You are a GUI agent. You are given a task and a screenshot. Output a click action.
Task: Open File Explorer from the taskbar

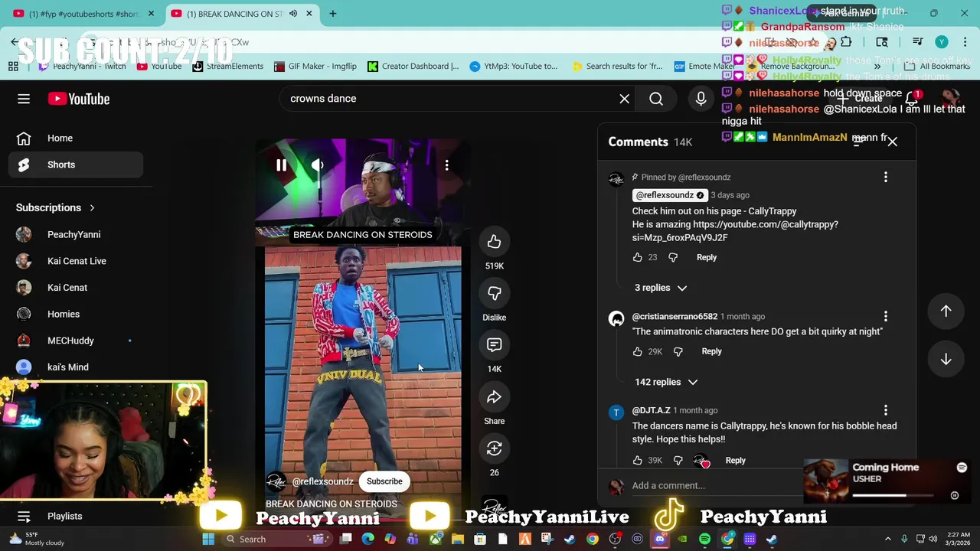coord(458,540)
